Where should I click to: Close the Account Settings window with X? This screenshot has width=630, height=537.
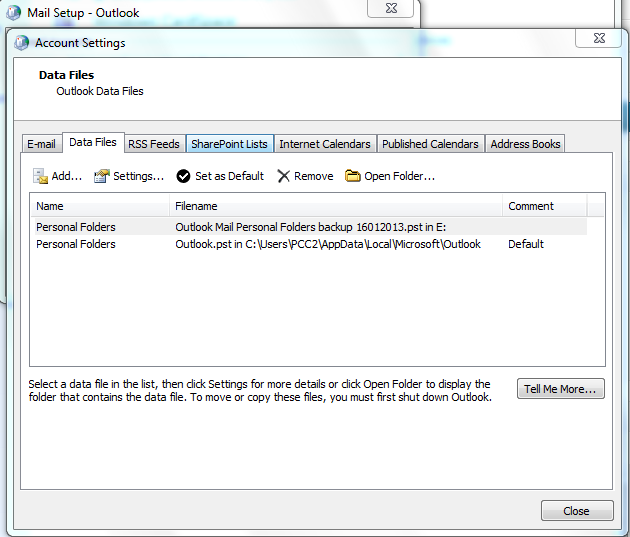pos(599,38)
